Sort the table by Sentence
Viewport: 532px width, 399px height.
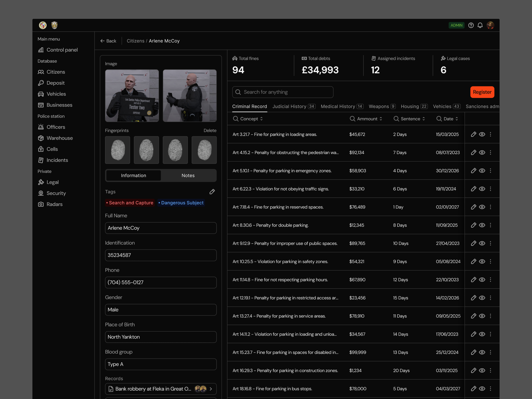424,119
